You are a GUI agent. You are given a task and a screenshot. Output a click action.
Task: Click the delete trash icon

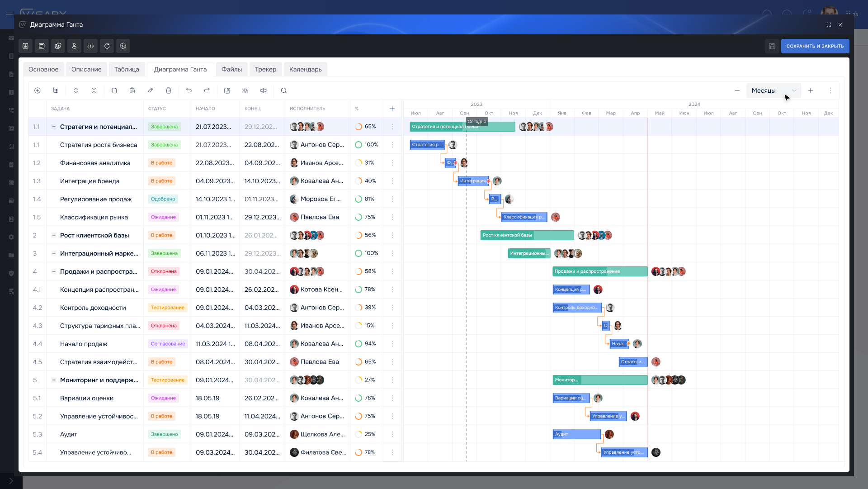169,90
